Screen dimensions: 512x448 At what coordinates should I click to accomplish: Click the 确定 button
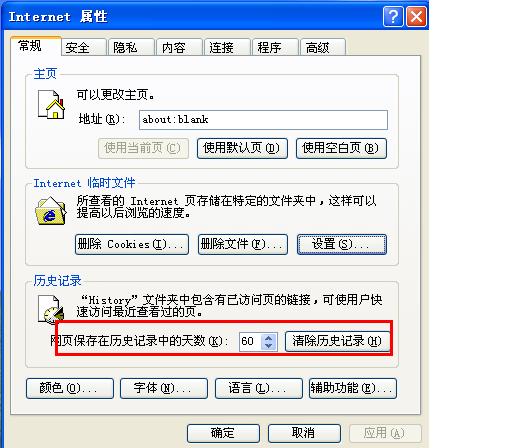(x=223, y=433)
